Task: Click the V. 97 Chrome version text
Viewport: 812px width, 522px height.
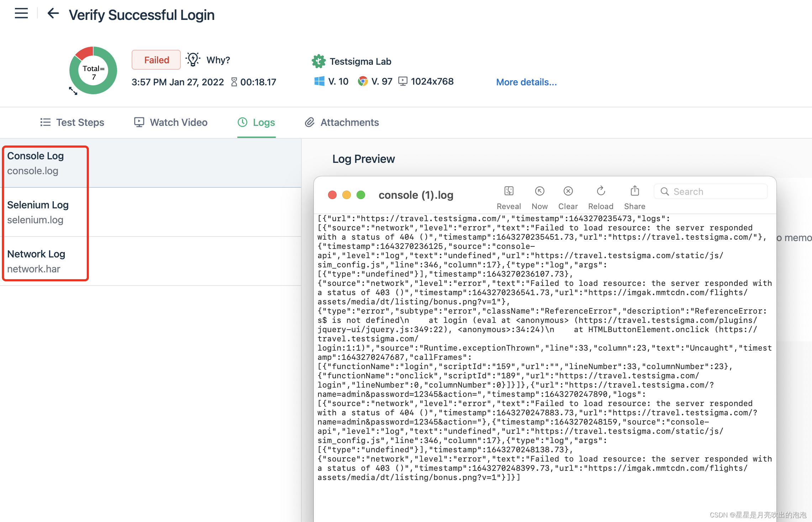Action: point(382,81)
